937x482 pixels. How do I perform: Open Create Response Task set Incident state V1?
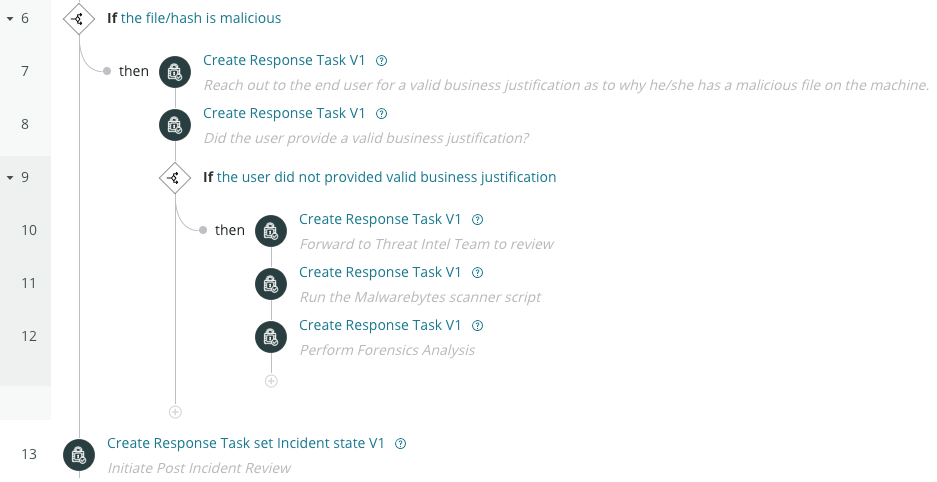[x=246, y=443]
